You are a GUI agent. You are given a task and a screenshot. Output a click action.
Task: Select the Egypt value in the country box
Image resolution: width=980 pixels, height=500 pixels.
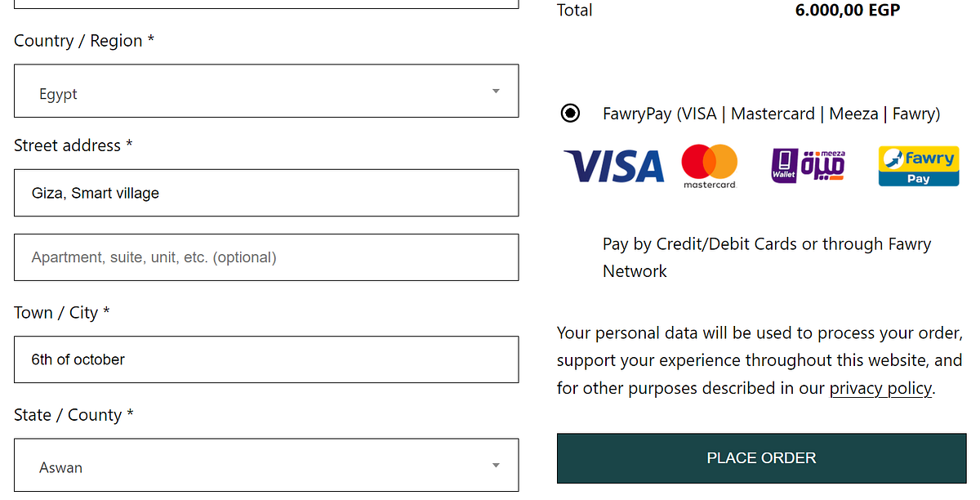click(x=58, y=94)
